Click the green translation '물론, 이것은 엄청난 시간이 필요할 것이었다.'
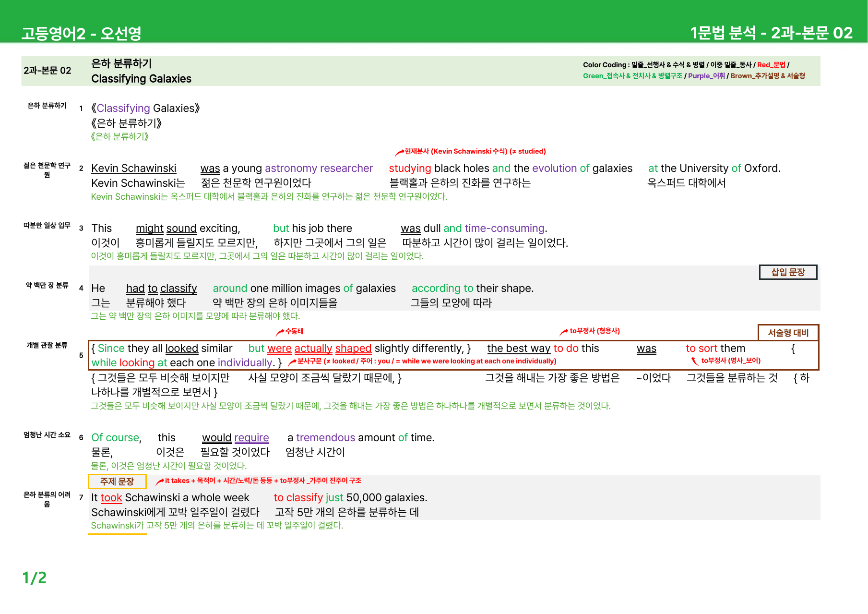 [x=169, y=466]
